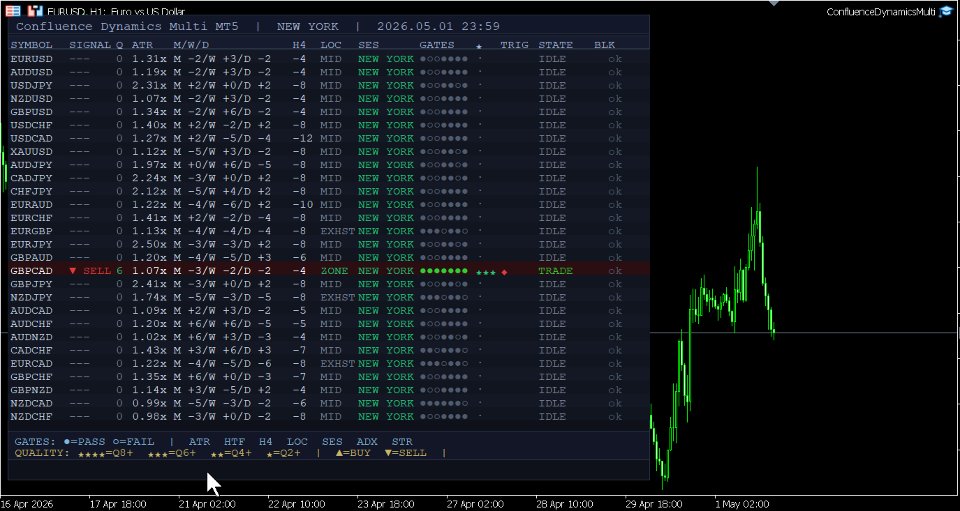960x511 pixels.
Task: Click the QUALITY legend line
Action: click(x=230, y=453)
